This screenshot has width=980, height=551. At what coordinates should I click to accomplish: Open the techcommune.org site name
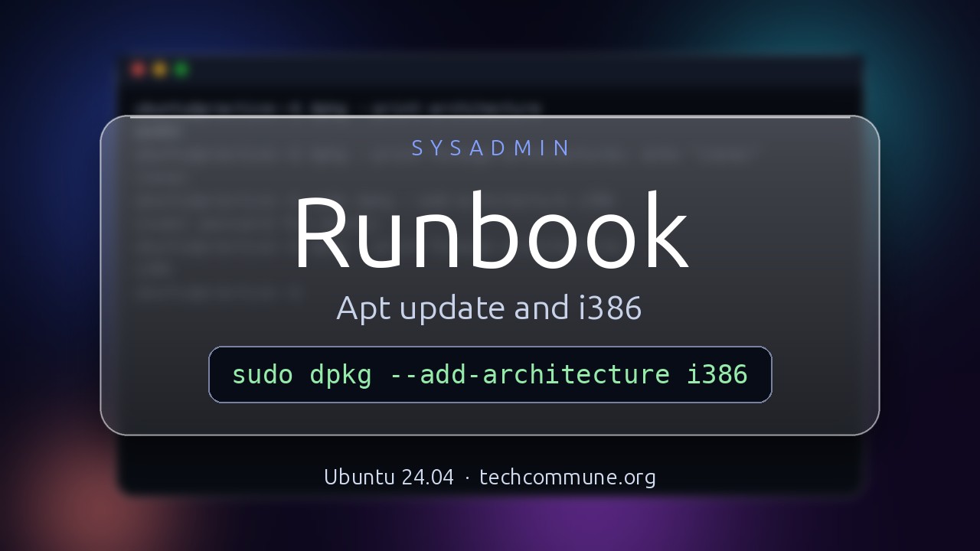coord(567,477)
